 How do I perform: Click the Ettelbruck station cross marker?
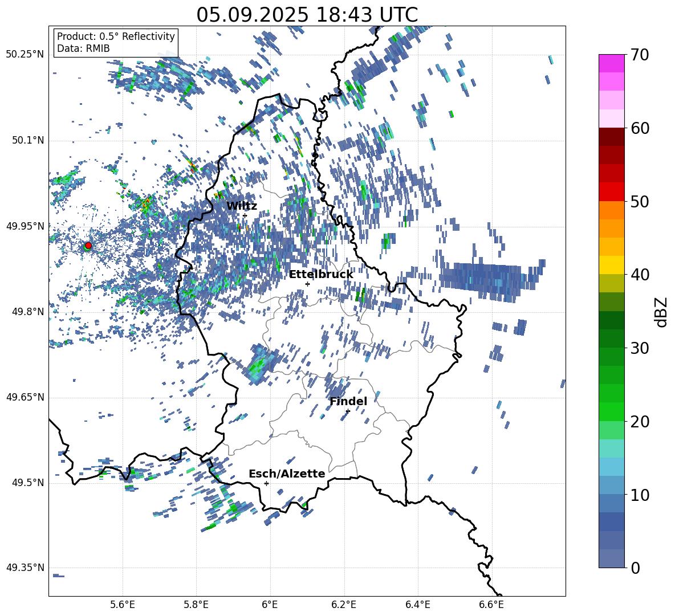(x=307, y=284)
